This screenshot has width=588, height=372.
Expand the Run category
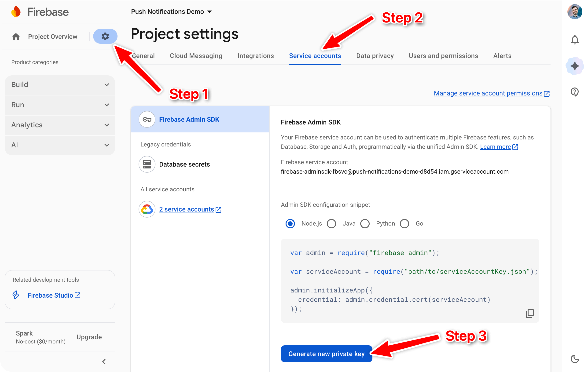(x=60, y=105)
